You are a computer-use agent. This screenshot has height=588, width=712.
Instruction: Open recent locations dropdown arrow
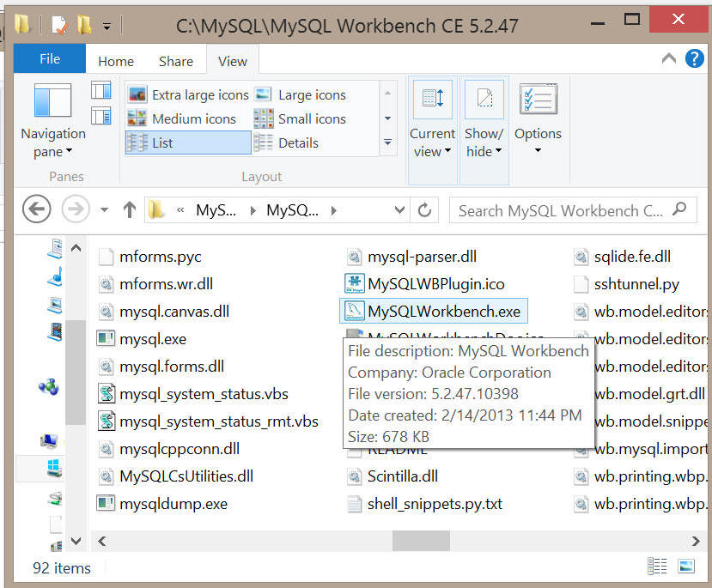pos(105,209)
